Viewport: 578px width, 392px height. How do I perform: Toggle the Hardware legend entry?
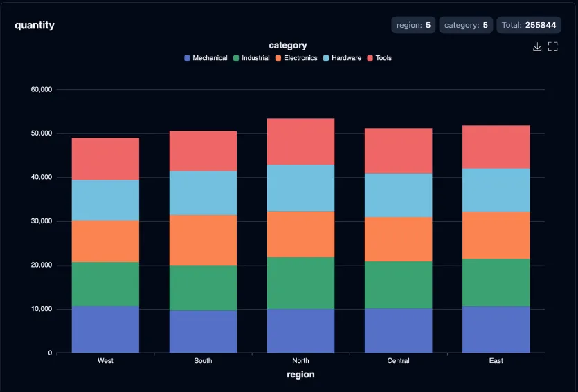(x=342, y=58)
